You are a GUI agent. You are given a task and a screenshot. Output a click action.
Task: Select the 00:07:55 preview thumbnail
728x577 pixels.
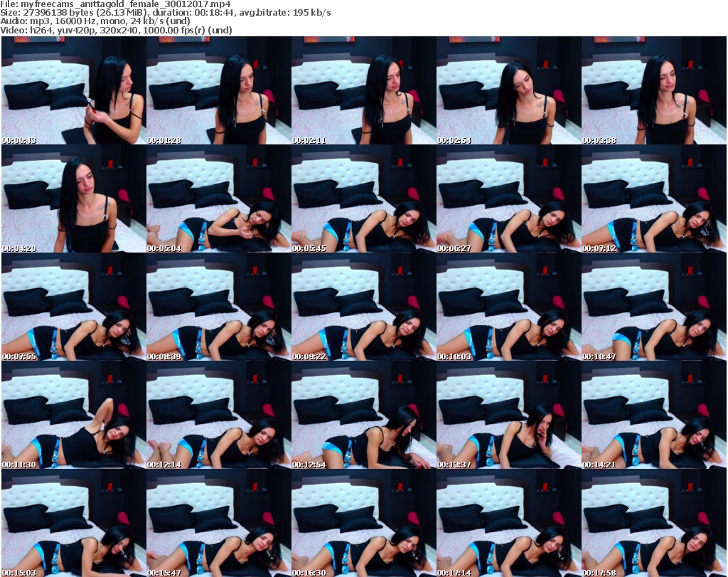74,307
